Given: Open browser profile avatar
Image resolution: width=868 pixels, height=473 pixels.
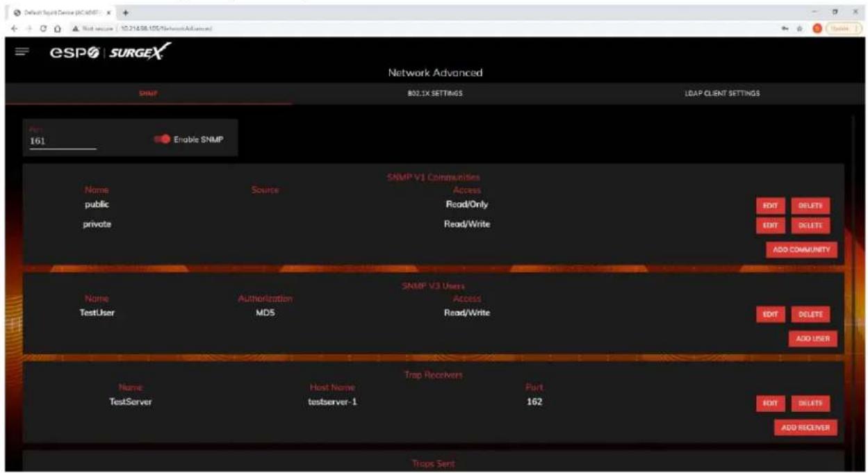Looking at the screenshot, I should [x=817, y=27].
